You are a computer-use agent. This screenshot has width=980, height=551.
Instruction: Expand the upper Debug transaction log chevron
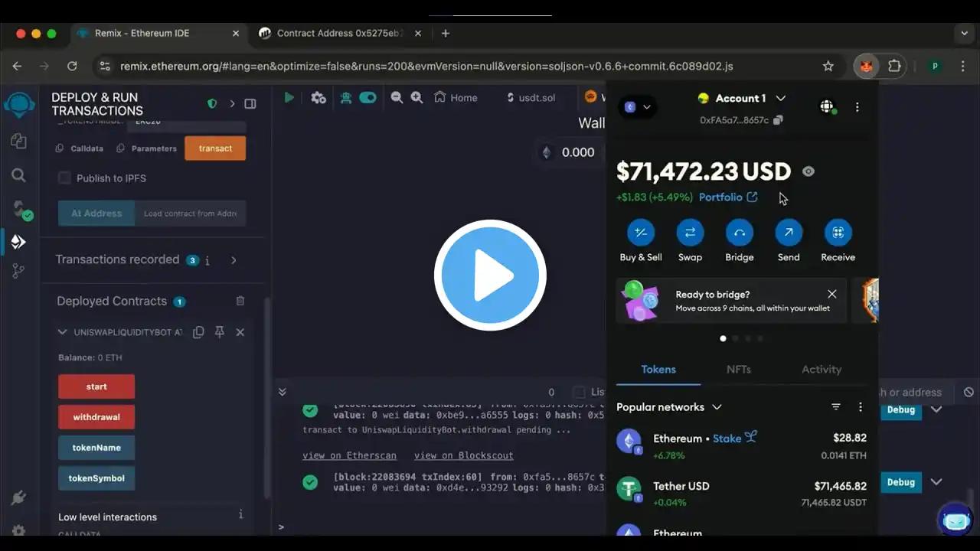coord(936,409)
